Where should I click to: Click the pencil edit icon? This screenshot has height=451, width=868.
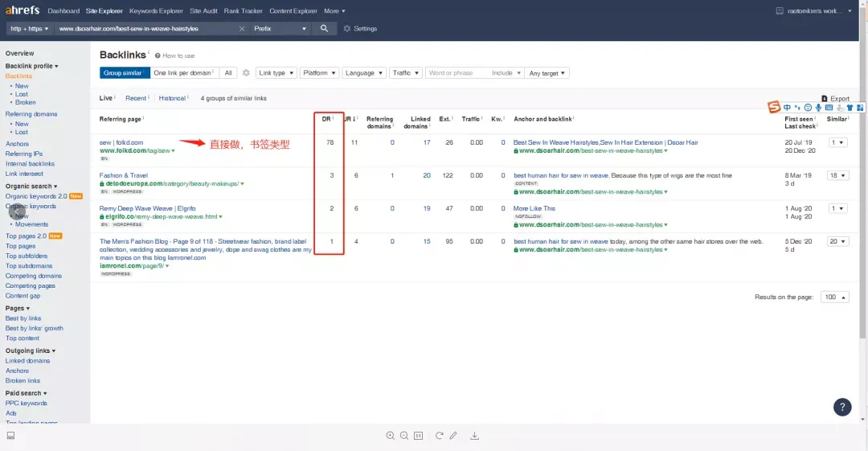click(x=453, y=436)
